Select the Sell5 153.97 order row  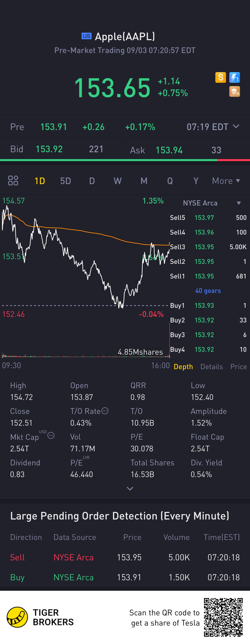208,217
